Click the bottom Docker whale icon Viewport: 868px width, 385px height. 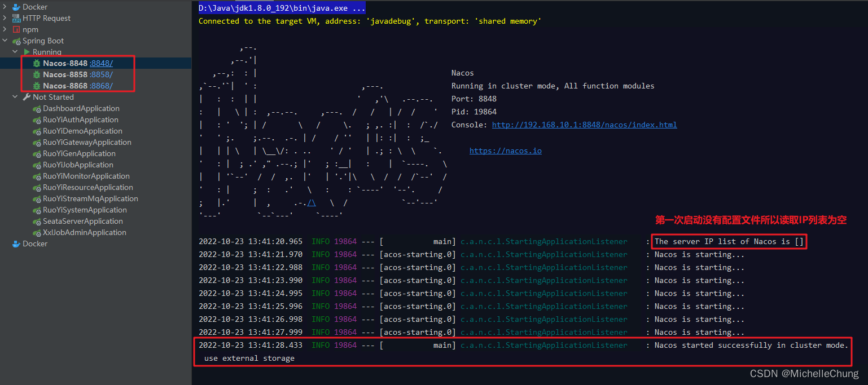[16, 244]
